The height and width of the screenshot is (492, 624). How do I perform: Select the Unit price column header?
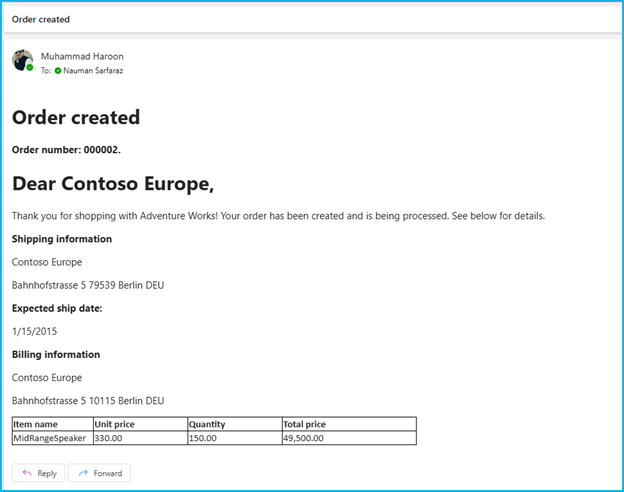(114, 424)
